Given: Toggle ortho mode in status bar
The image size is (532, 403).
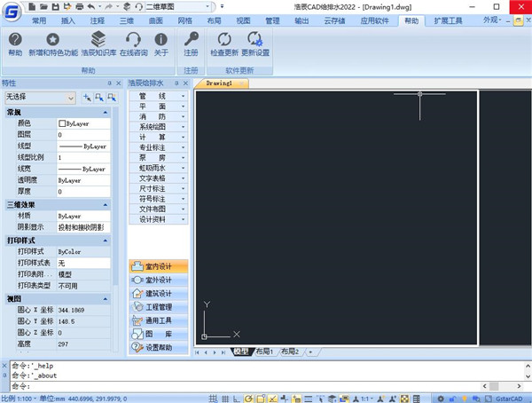Looking at the screenshot, I should [237, 399].
